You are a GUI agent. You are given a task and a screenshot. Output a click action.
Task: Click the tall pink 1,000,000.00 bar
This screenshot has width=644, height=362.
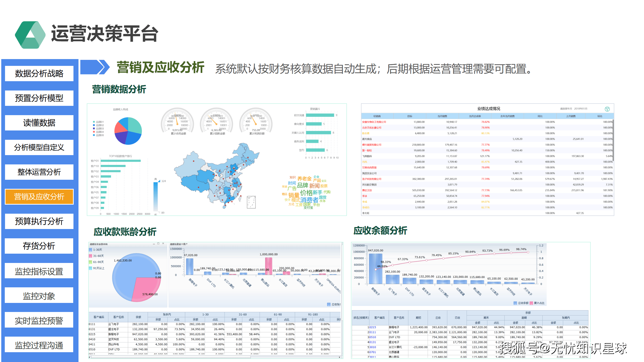[269, 266]
